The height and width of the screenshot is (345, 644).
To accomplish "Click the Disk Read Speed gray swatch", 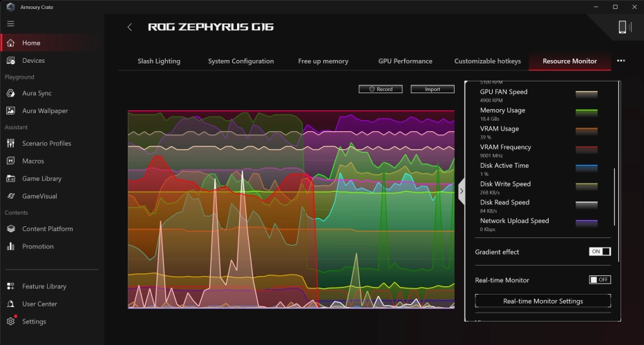I will pos(587,205).
